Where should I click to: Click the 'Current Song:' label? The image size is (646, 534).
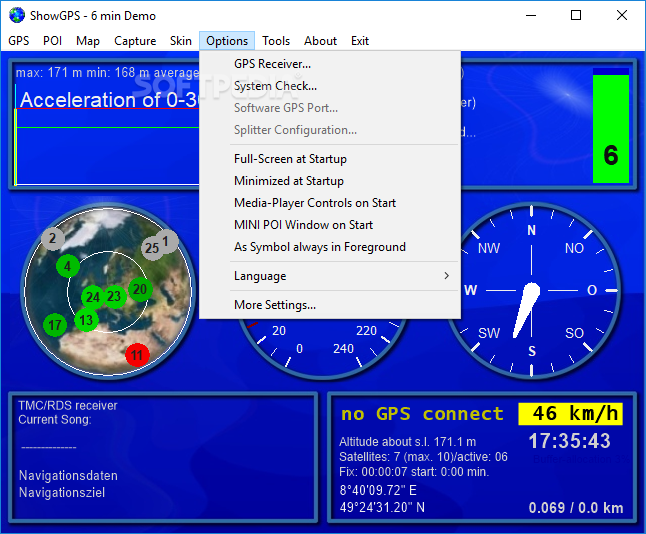[55, 419]
